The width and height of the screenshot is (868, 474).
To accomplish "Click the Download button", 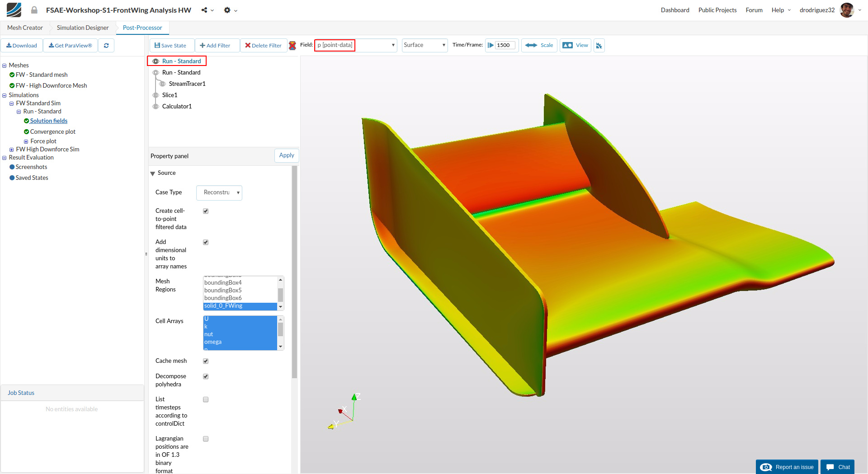I will point(22,46).
